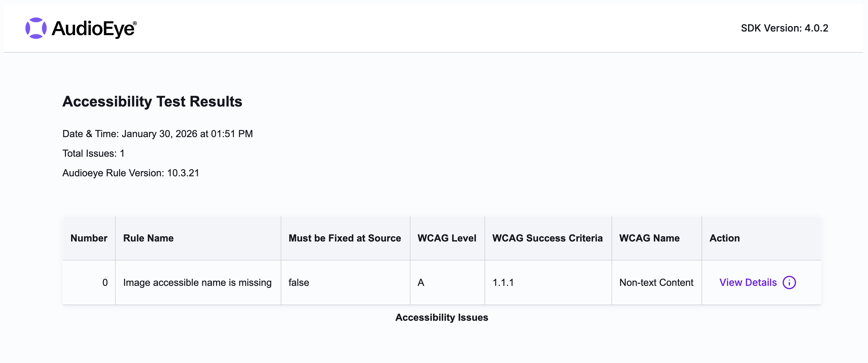Click the 'false' value in the issue row
This screenshot has width=868, height=363.
(x=298, y=283)
